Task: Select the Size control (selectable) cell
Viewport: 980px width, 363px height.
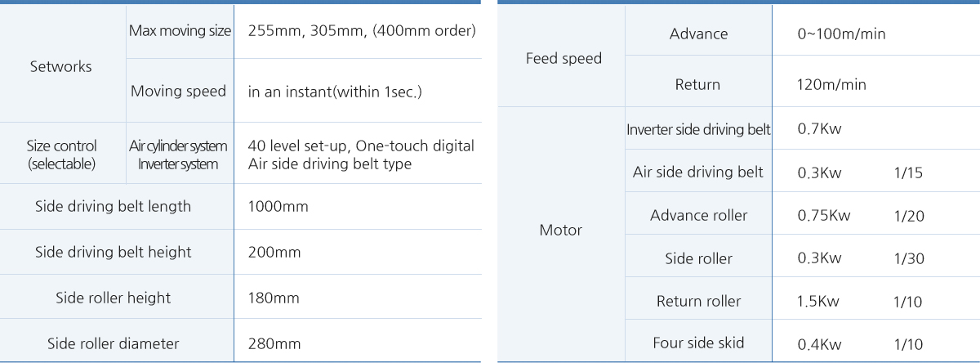Action: click(x=61, y=155)
